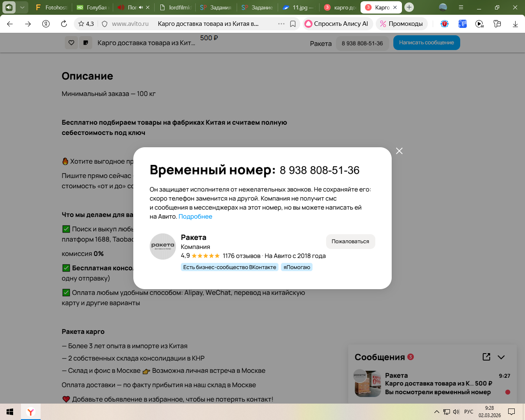Open browser downloads arrow

515,24
